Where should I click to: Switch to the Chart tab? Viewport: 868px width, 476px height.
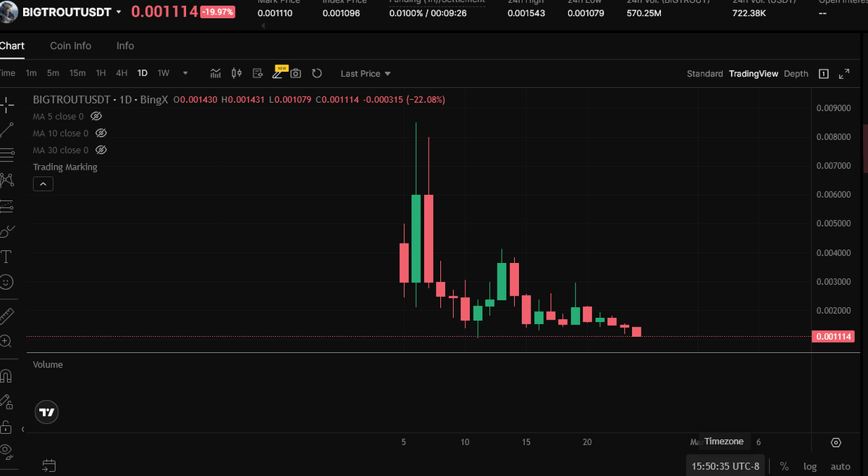(x=12, y=46)
